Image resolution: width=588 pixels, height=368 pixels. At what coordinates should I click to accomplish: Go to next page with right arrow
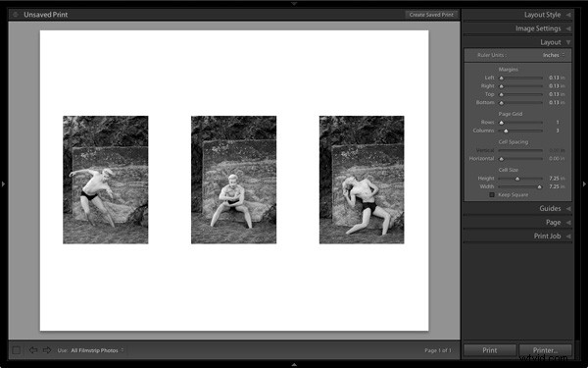coord(47,350)
